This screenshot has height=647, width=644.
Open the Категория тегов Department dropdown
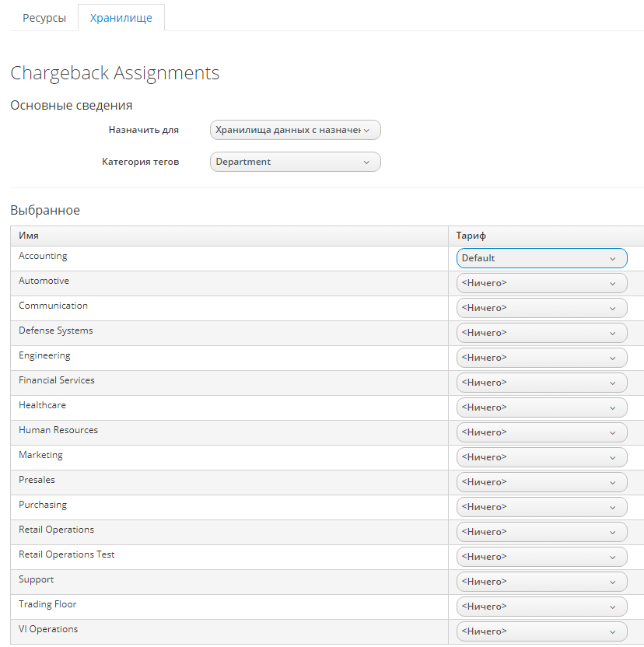pos(295,162)
